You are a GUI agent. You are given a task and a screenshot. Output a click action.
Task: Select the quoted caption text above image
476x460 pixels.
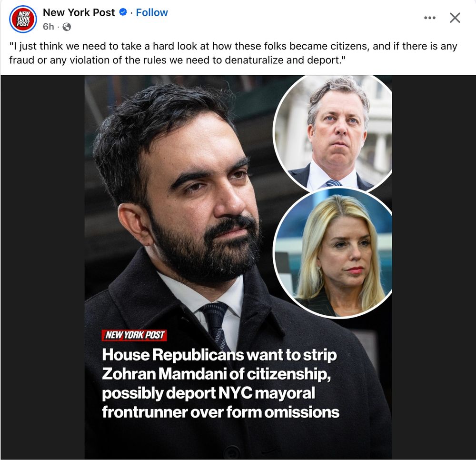tap(233, 53)
